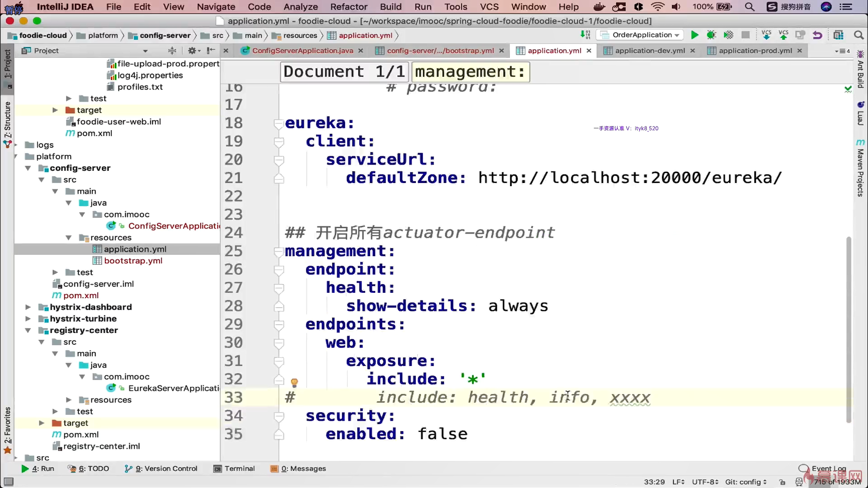
Task: Collapse the registry-center module node
Action: 28,330
